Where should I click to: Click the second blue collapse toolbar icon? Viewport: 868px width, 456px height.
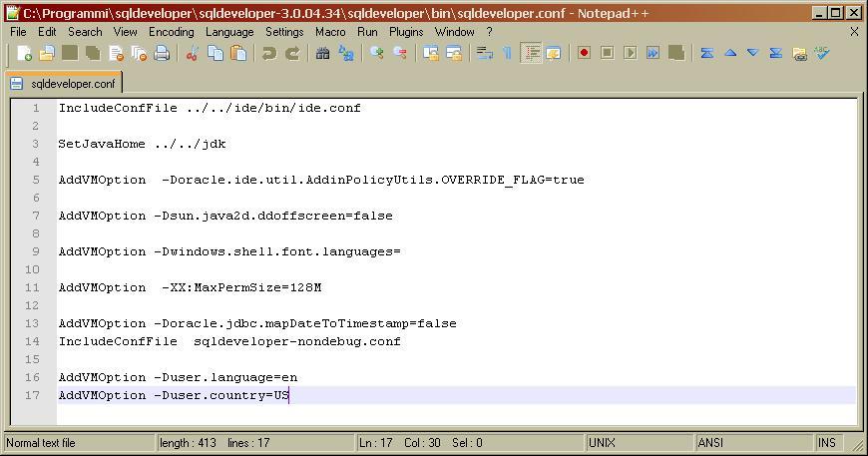coord(776,53)
